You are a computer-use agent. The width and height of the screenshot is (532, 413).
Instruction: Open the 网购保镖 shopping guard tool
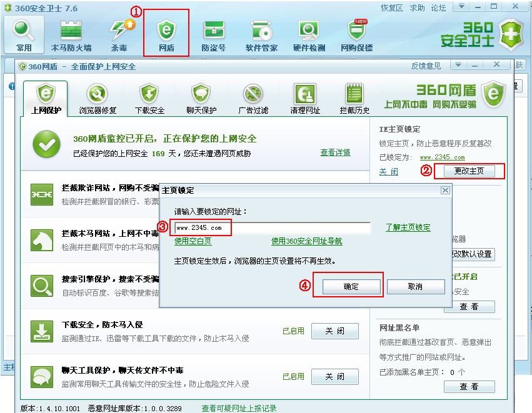coord(356,35)
